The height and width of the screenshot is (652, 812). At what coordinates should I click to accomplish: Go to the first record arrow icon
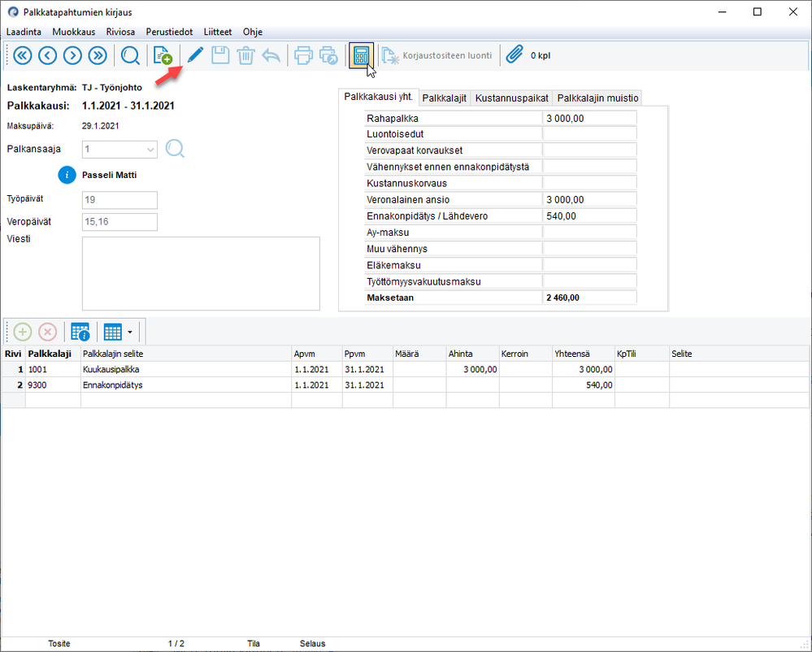pos(23,55)
